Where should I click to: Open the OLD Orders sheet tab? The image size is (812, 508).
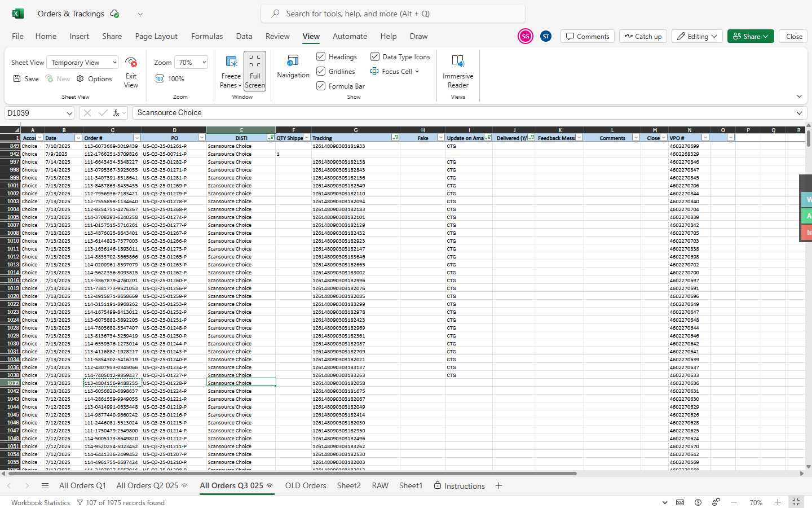[306, 486]
